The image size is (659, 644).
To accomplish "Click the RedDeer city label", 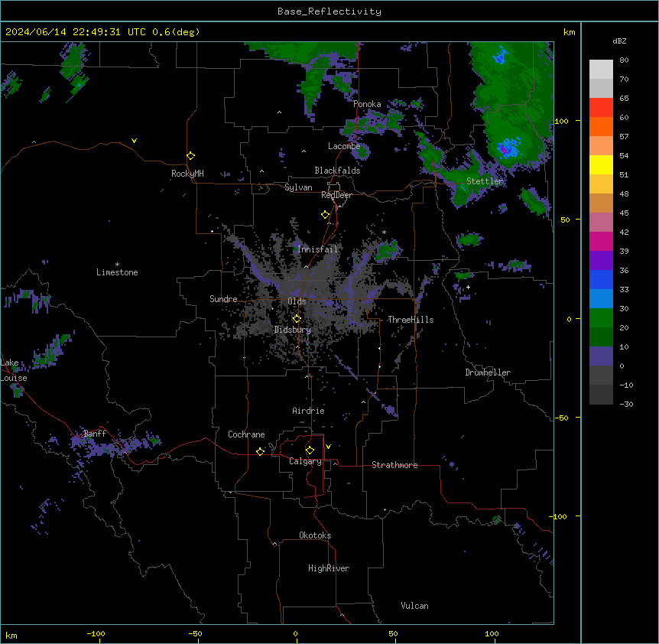I will click(336, 195).
